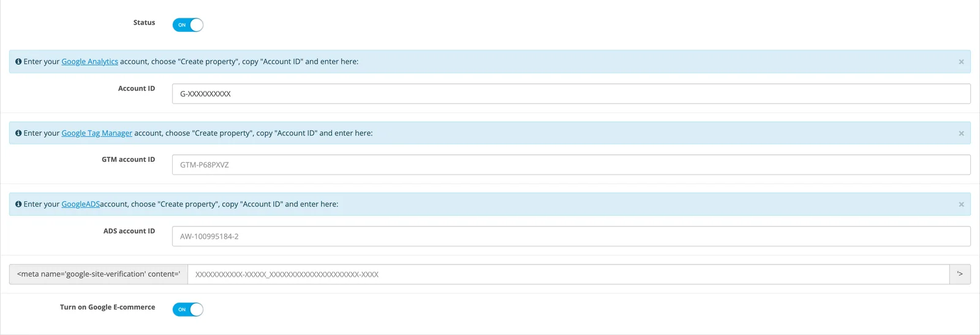Image resolution: width=980 pixels, height=335 pixels.
Task: Click the 'Status' label
Action: (145, 23)
